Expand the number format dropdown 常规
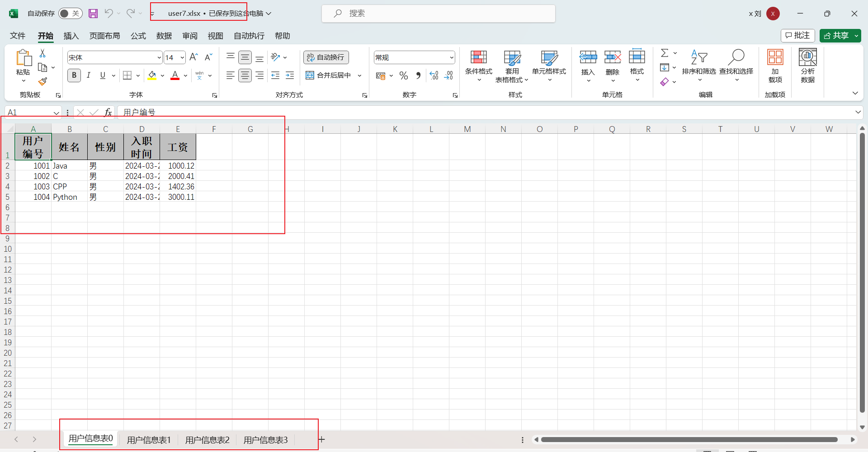The height and width of the screenshot is (452, 868). coord(451,57)
